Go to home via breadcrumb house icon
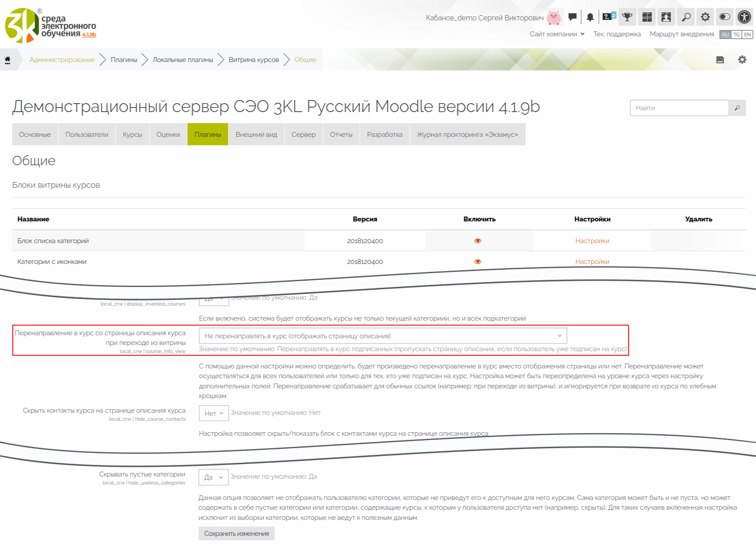 click(x=8, y=60)
